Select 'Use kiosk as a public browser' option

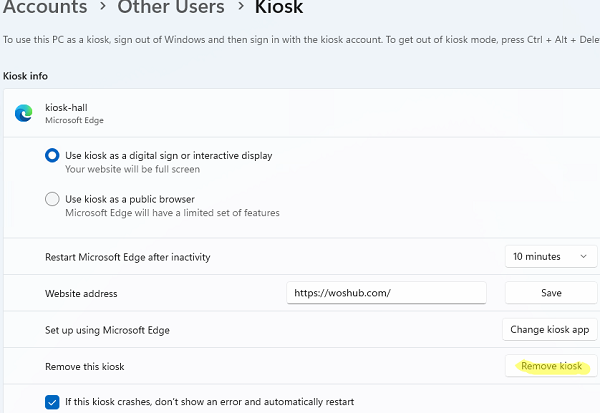coord(52,199)
